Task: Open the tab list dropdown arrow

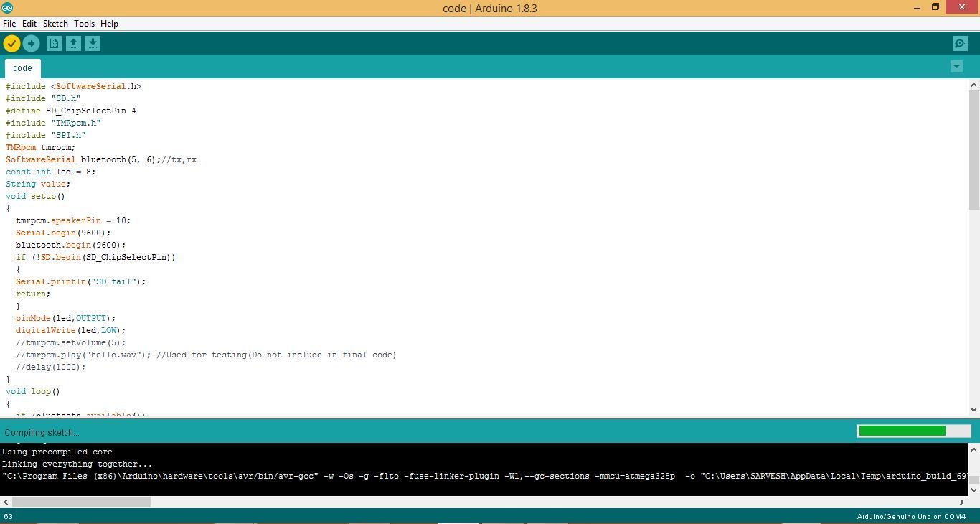Action: tap(956, 66)
